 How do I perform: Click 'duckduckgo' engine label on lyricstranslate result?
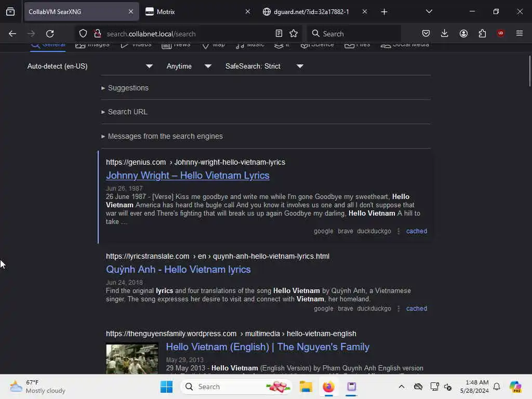[374, 309]
